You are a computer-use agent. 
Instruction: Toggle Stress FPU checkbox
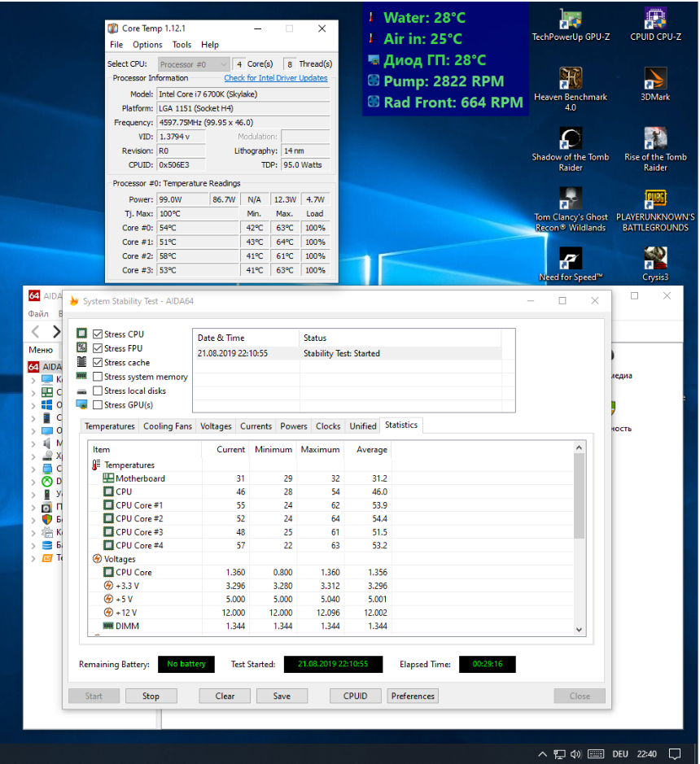[98, 348]
